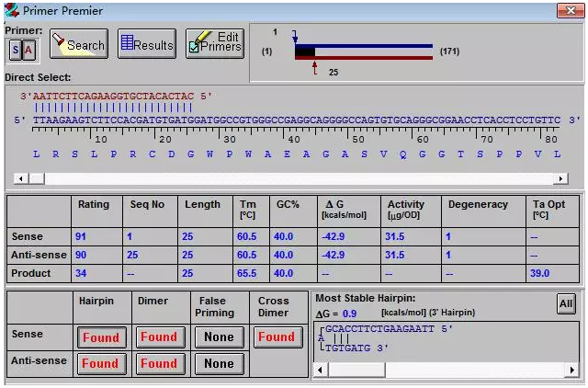The image size is (588, 388).
Task: Open the Results table button
Action: click(x=147, y=44)
